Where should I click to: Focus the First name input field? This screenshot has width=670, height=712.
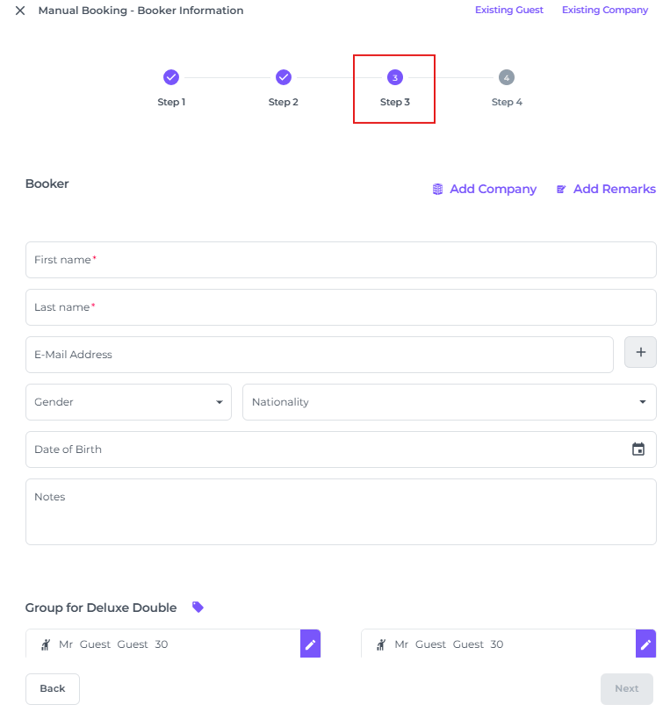click(341, 259)
